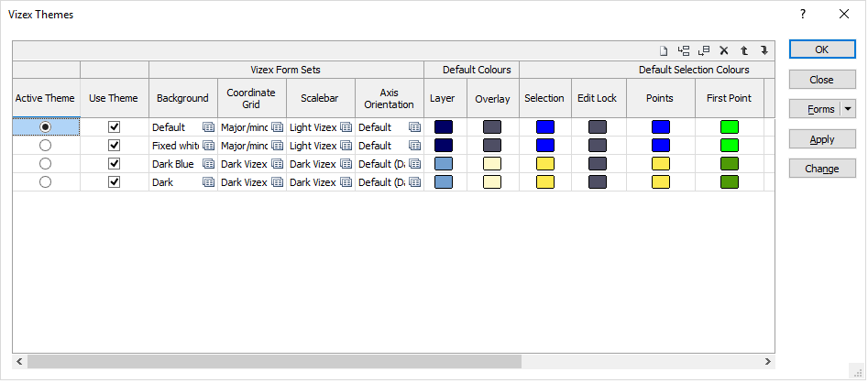
Task: Uncheck Use Theme for Default row
Action: pos(114,127)
